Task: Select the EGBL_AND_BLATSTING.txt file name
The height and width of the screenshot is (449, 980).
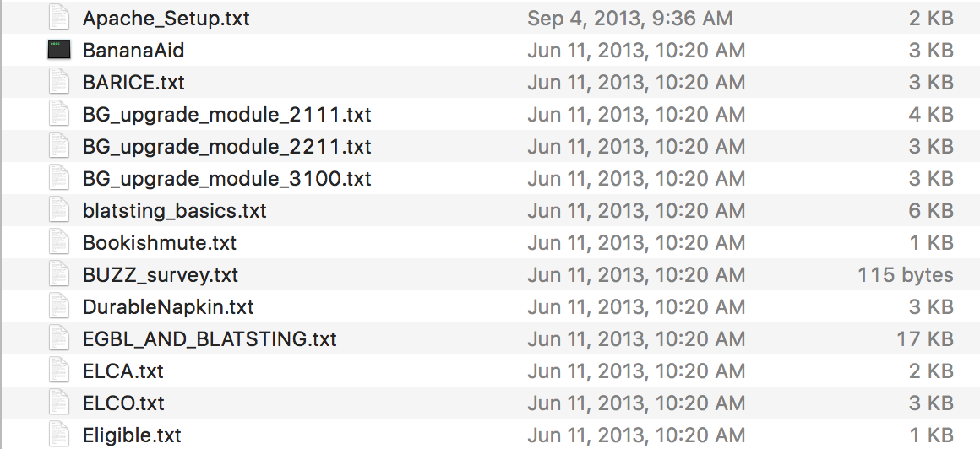Action: click(x=210, y=339)
